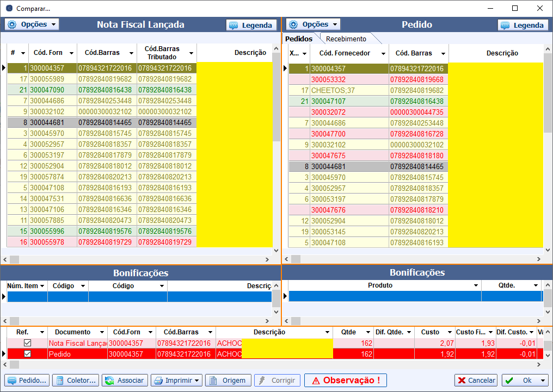
Task: Open Legenda in Pedido panel
Action: pos(522,25)
